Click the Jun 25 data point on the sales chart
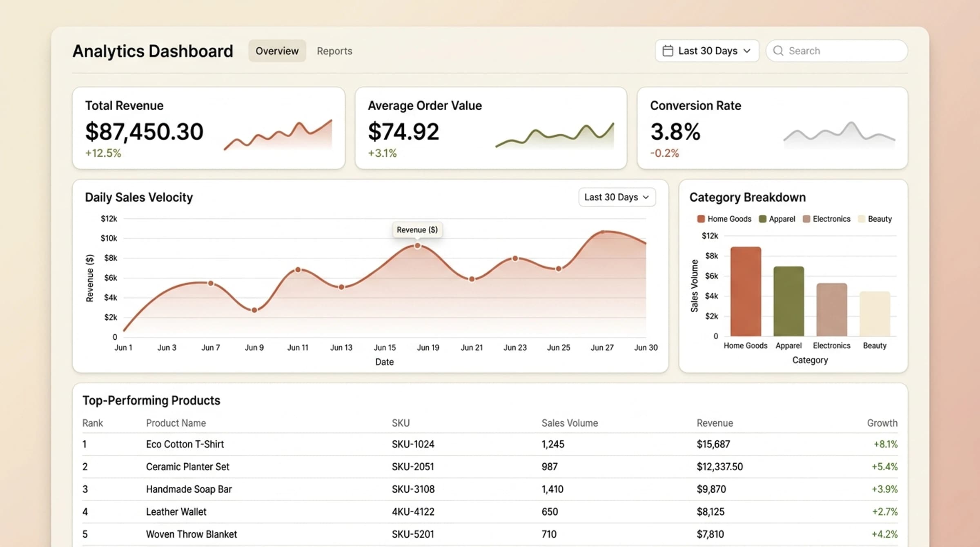Viewport: 980px width, 547px height. coord(559,269)
